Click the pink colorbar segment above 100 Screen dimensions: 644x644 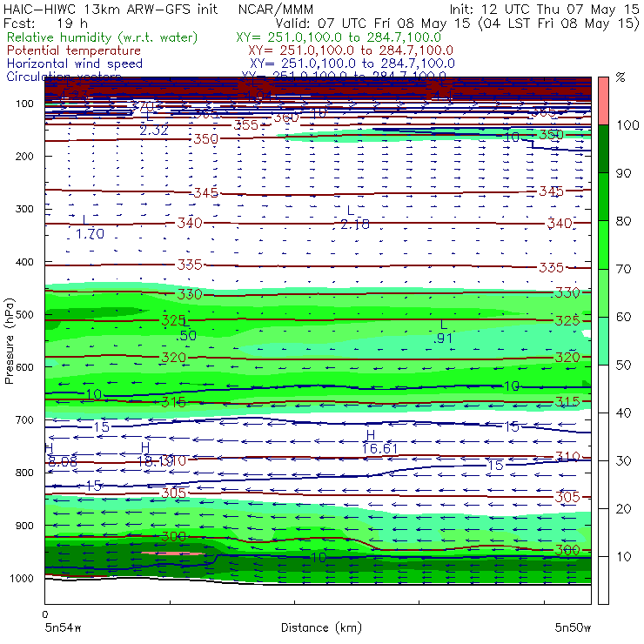coord(603,101)
